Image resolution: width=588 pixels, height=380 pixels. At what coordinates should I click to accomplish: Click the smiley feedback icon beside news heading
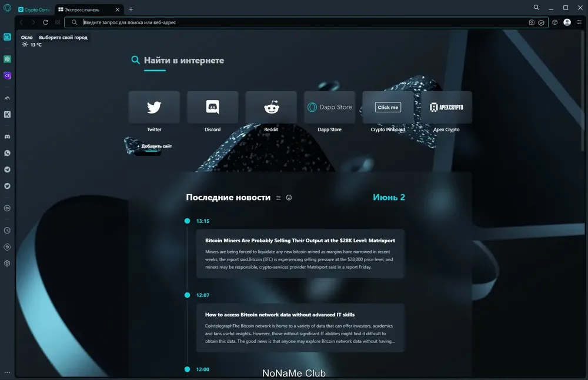289,198
